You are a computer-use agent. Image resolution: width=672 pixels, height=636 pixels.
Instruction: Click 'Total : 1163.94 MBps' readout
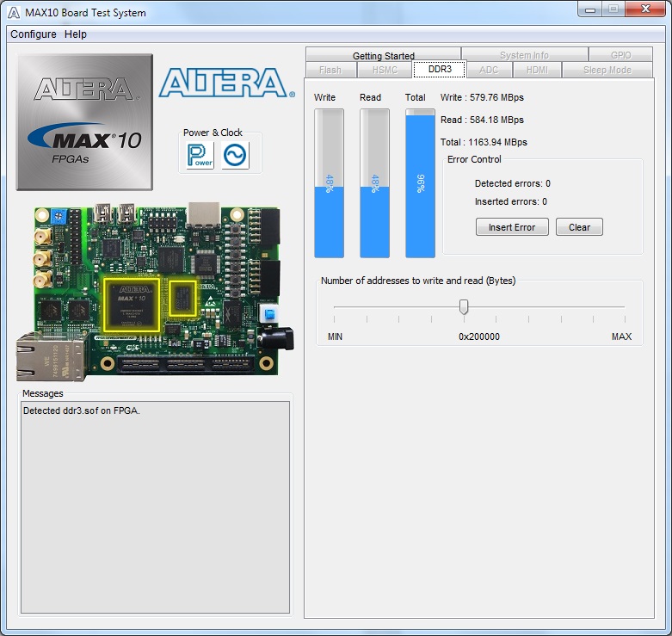pos(484,142)
